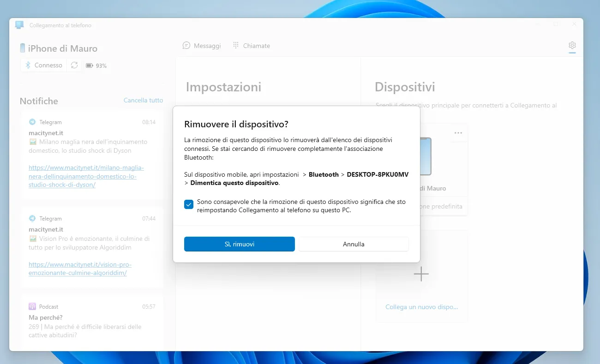Click Collega un nuovo dispositivo

[x=420, y=307]
